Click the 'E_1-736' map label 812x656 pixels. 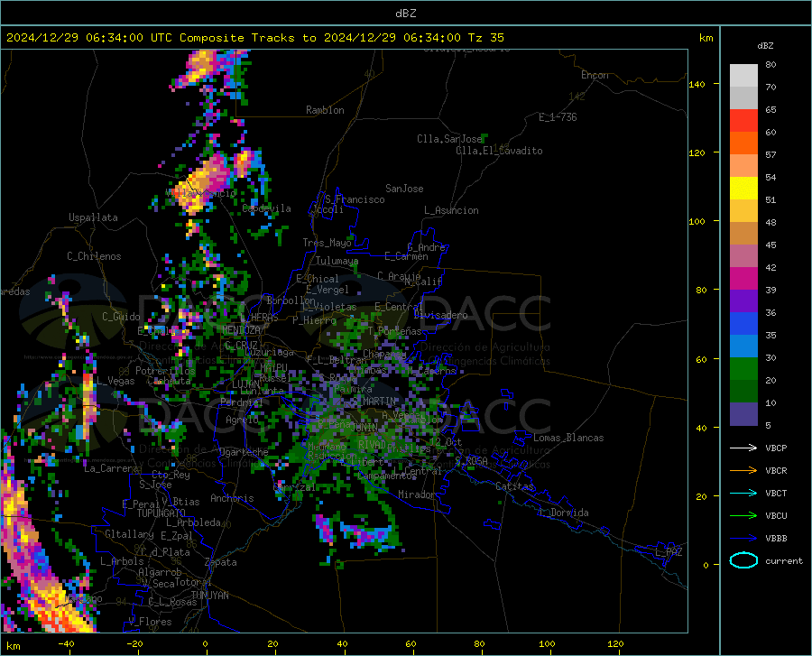coord(558,117)
